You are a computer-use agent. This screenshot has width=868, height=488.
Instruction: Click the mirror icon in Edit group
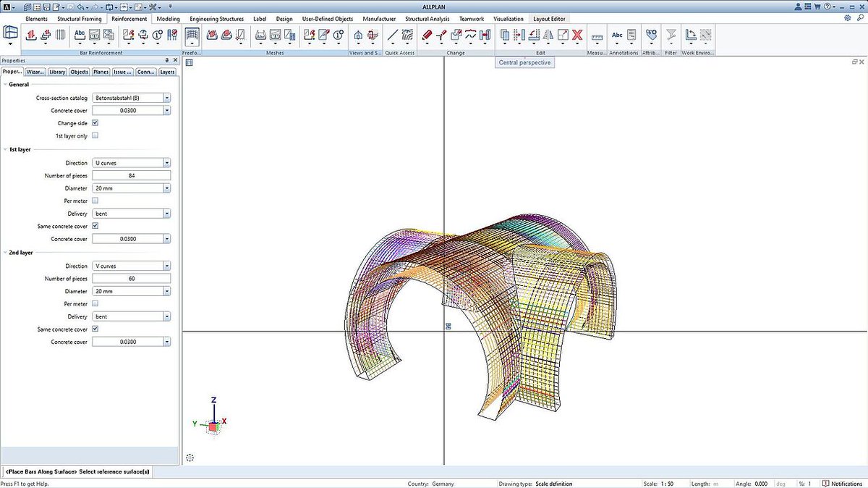(548, 34)
